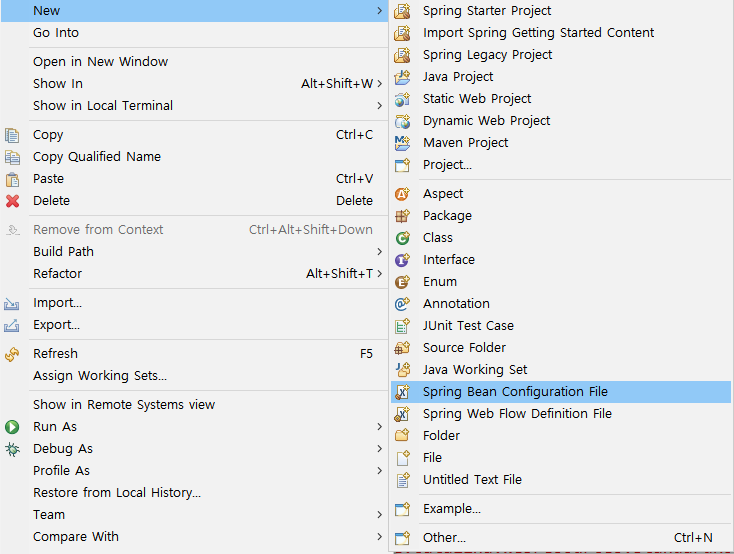The width and height of the screenshot is (734, 554).
Task: Click the F5 shortcut text
Action: pyautogui.click(x=366, y=354)
